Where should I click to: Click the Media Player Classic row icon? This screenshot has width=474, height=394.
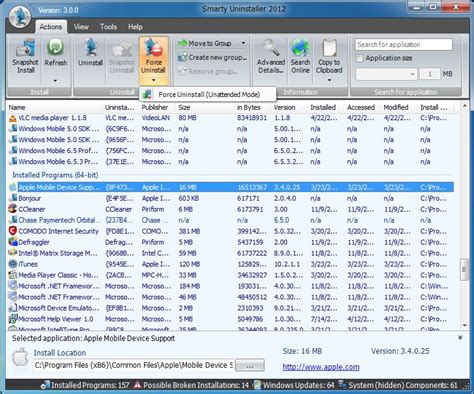tap(13, 275)
